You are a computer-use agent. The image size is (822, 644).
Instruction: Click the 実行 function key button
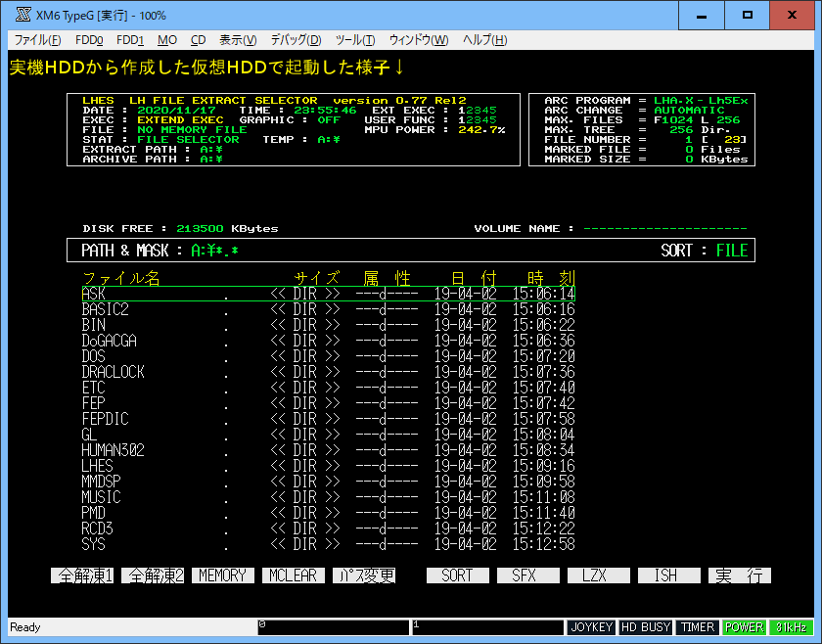click(x=739, y=575)
